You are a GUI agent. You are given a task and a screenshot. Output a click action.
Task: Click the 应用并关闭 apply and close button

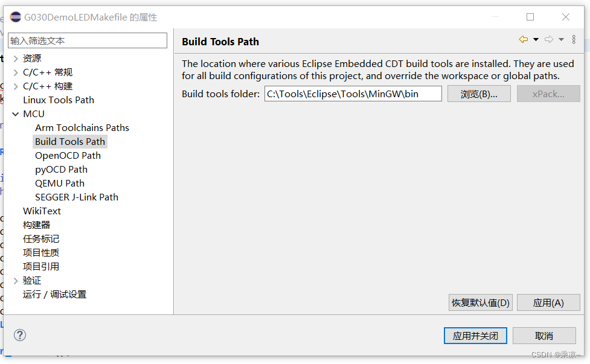[475, 336]
